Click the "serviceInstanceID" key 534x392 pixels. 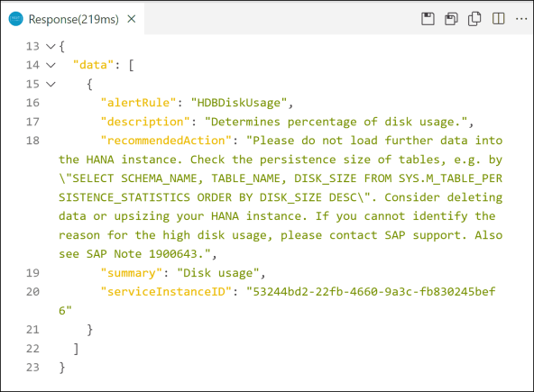point(166,292)
